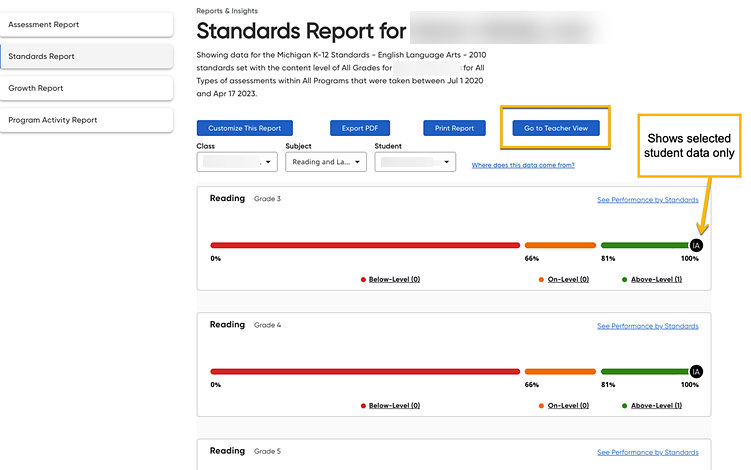Image resolution: width=751 pixels, height=470 pixels.
Task: Click Customize This Report button
Action: [245, 128]
